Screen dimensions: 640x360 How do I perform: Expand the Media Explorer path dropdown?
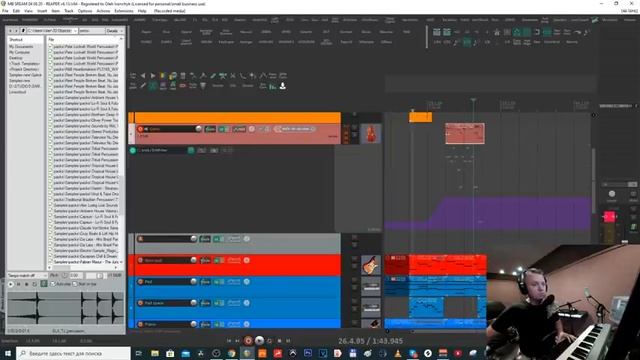pyautogui.click(x=75, y=31)
